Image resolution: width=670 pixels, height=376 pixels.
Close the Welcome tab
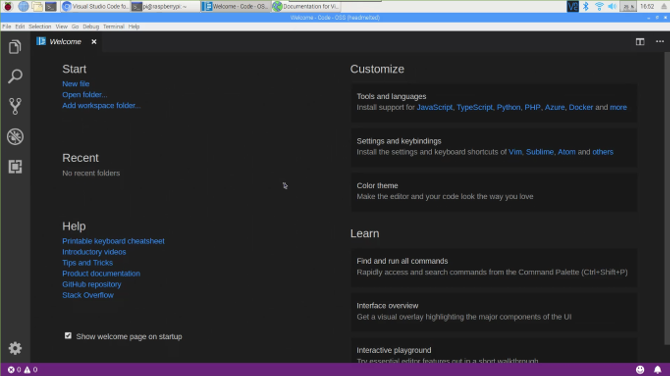94,41
